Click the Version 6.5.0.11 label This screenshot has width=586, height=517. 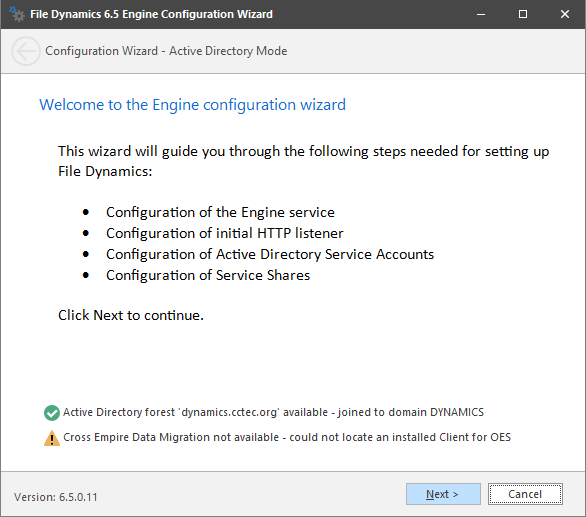(x=56, y=497)
